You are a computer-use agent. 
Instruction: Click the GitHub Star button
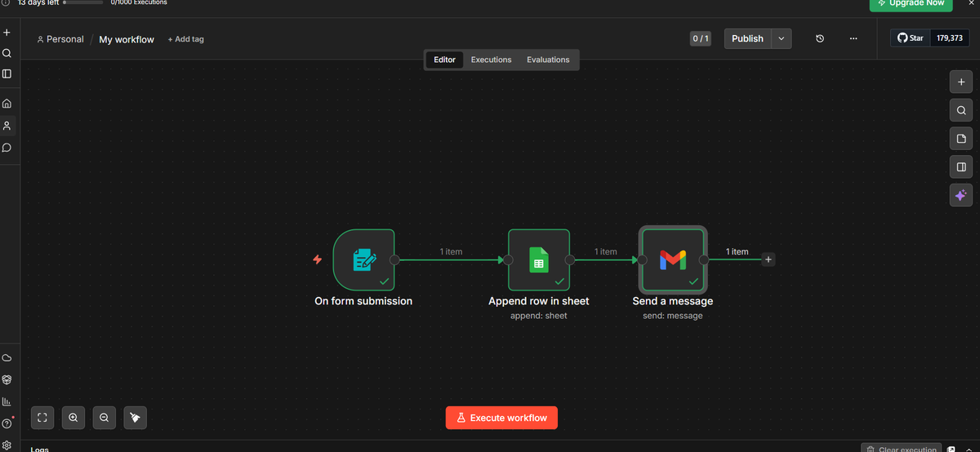pos(910,38)
